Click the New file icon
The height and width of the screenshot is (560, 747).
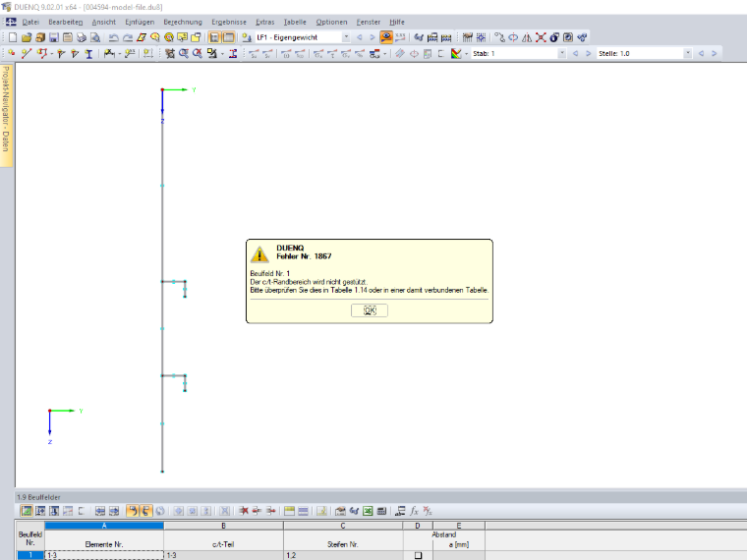tap(13, 37)
